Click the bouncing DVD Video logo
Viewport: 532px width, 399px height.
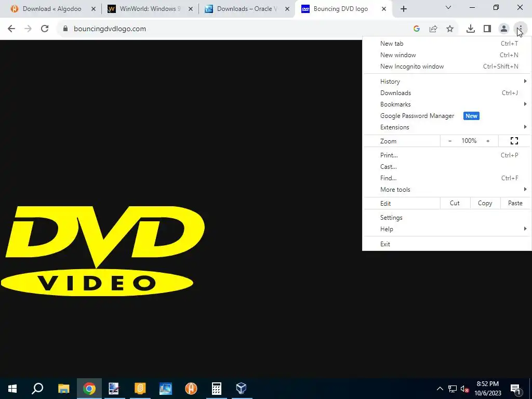pyautogui.click(x=102, y=251)
